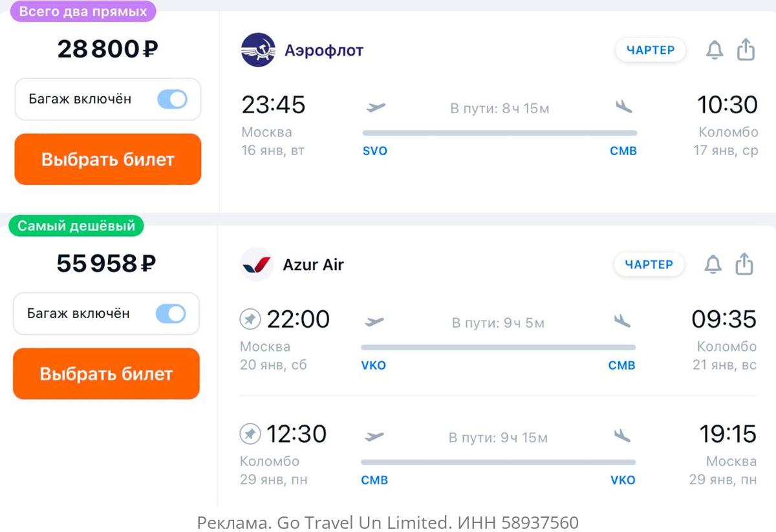
Task: Toggle baggage included for the 28 800 ₽ ticket
Action: (172, 99)
